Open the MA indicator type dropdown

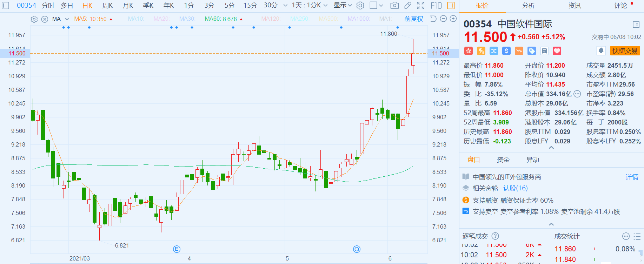pos(67,19)
